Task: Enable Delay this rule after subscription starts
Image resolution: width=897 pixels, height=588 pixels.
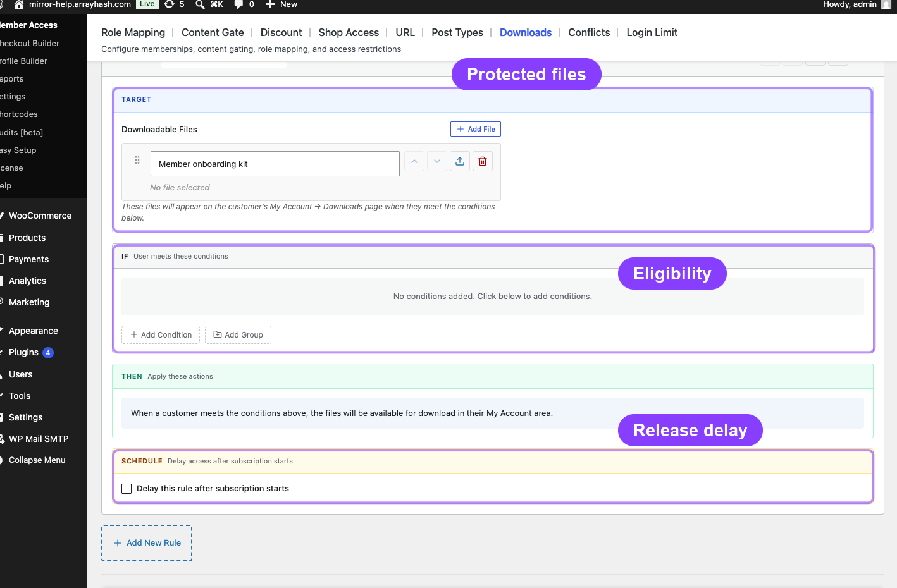Action: (127, 489)
